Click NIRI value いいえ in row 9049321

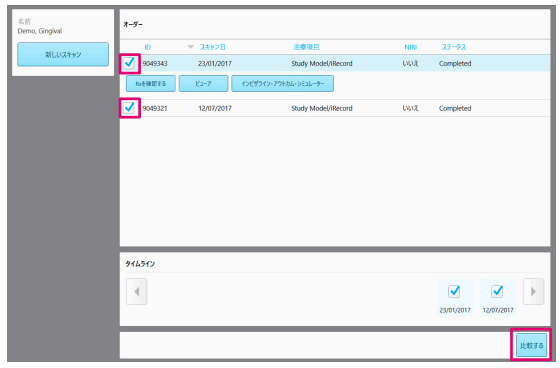click(x=410, y=108)
